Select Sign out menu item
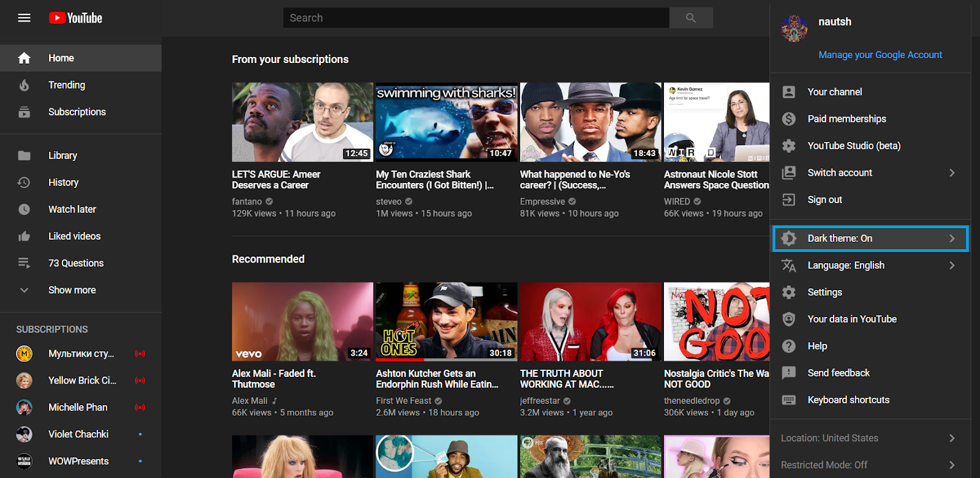 870,200
